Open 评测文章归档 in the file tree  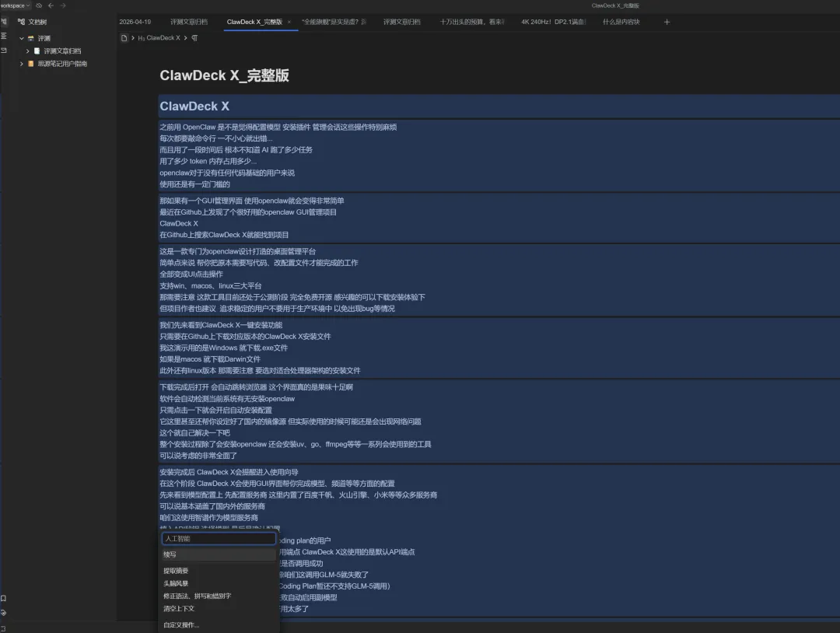pos(62,51)
